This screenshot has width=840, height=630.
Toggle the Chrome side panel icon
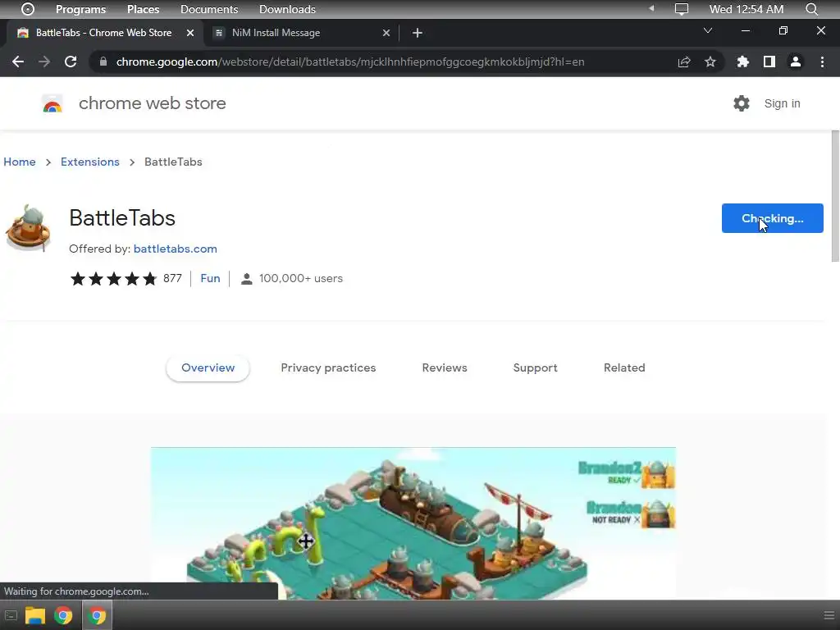point(769,62)
